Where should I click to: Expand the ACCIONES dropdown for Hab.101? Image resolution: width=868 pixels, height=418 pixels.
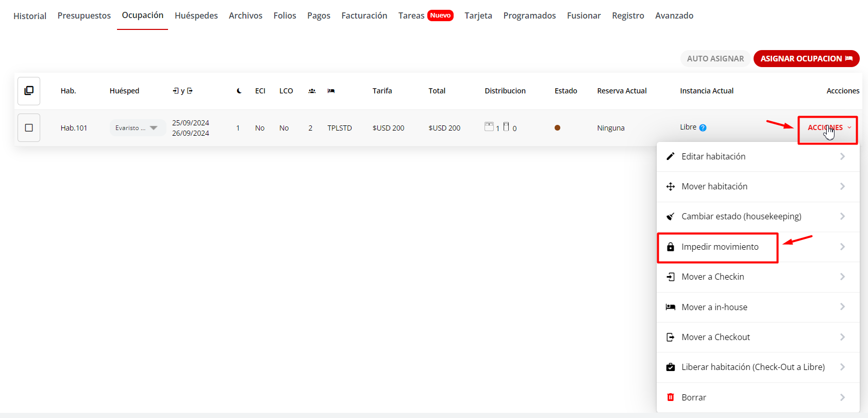829,127
